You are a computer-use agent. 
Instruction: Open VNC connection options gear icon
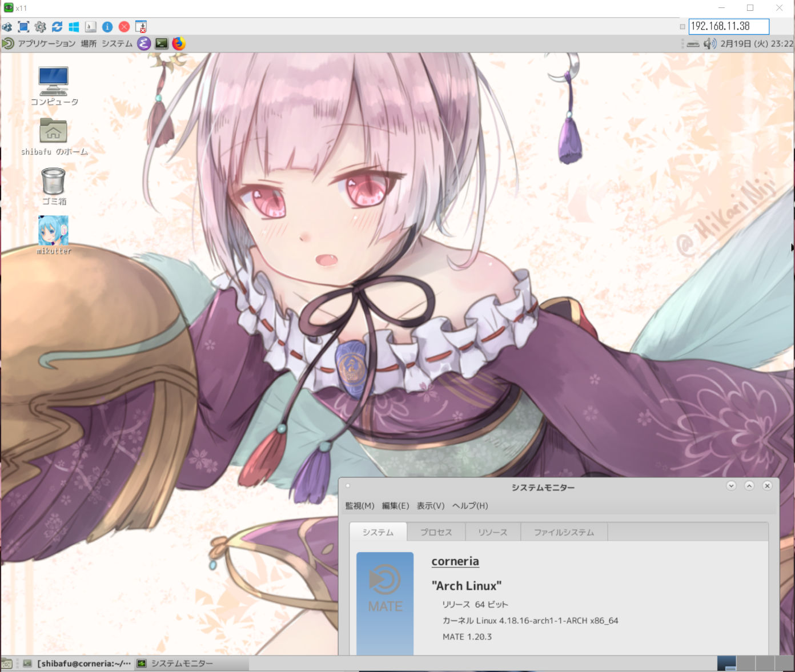click(40, 27)
